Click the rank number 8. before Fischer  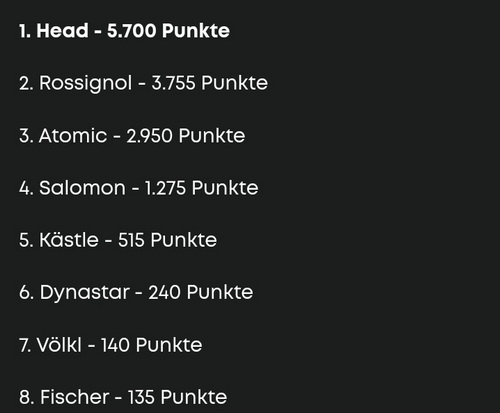click(x=27, y=397)
